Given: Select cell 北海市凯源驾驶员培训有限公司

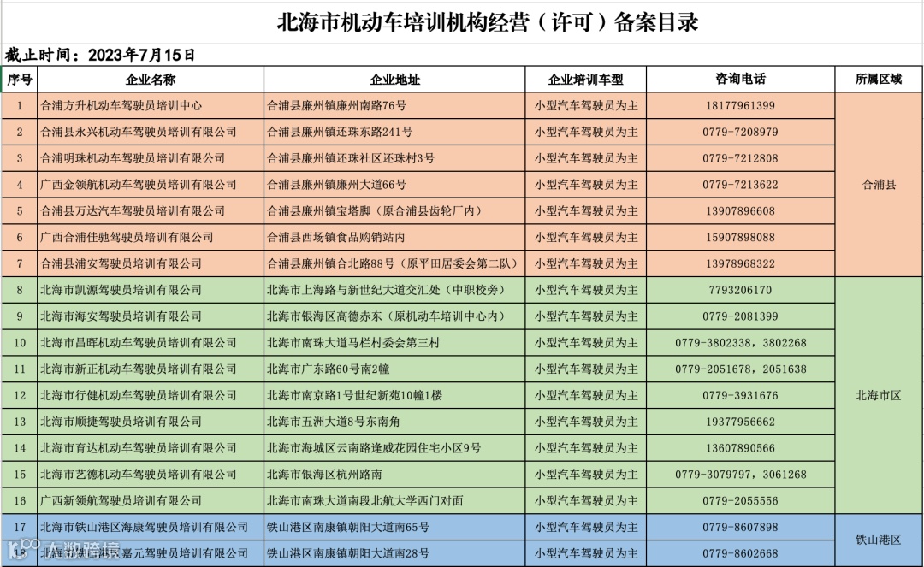Looking at the screenshot, I should tap(151, 290).
